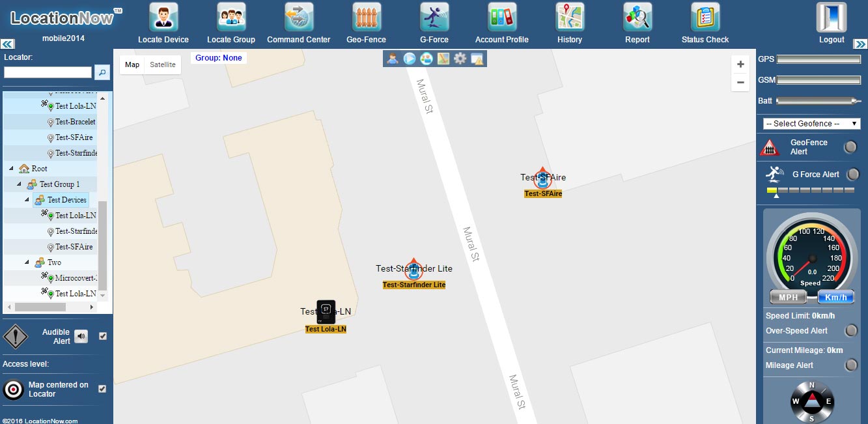
Task: Click the Test-SFAire marker on map
Action: click(542, 178)
